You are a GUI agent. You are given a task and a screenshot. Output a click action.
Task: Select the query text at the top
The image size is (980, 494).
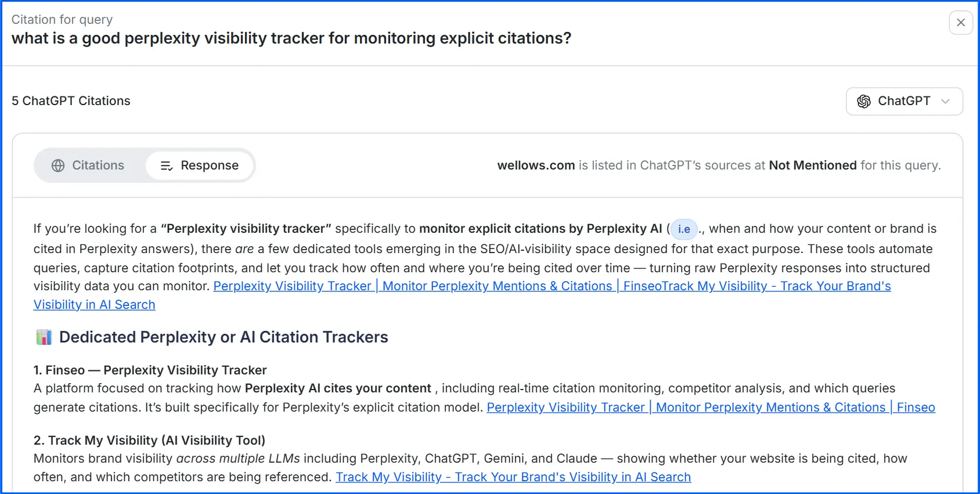(x=291, y=38)
